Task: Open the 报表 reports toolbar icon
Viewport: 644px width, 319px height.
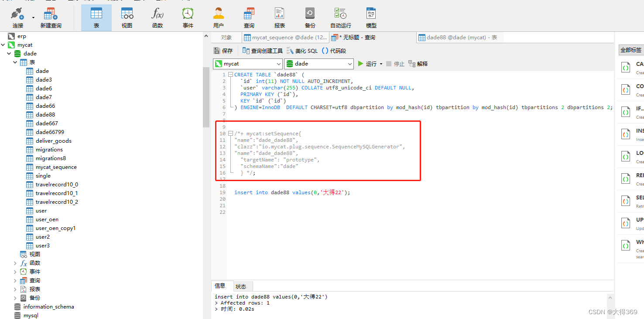Action: pos(280,17)
